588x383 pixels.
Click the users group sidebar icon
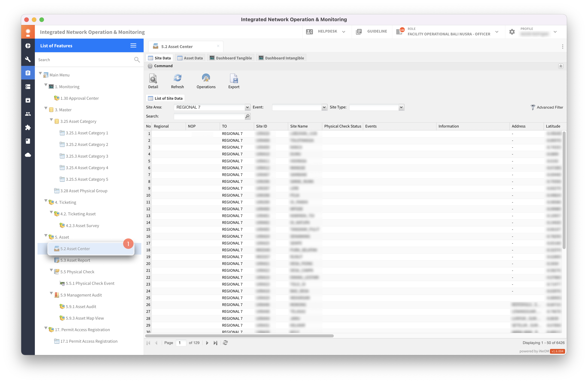[x=28, y=114]
